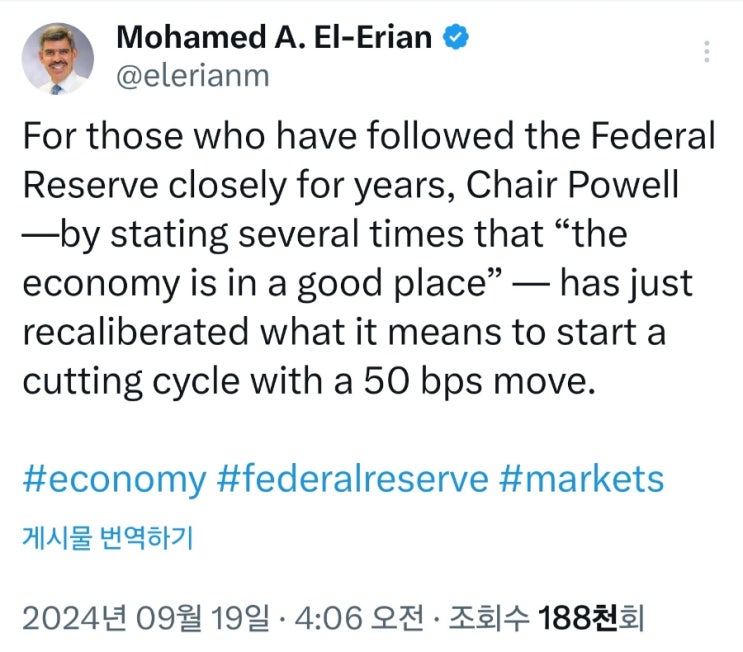The image size is (743, 652).
Task: Click the 조회수 views label
Action: (489, 617)
